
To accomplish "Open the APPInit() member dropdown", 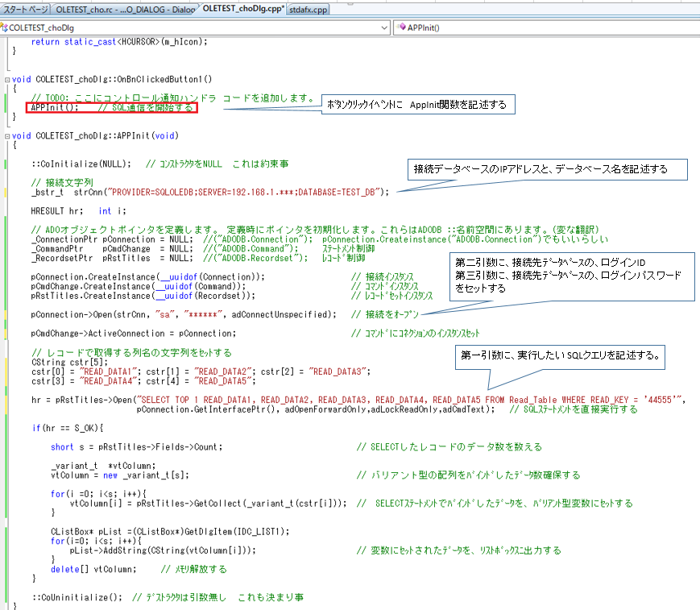I will click(548, 27).
